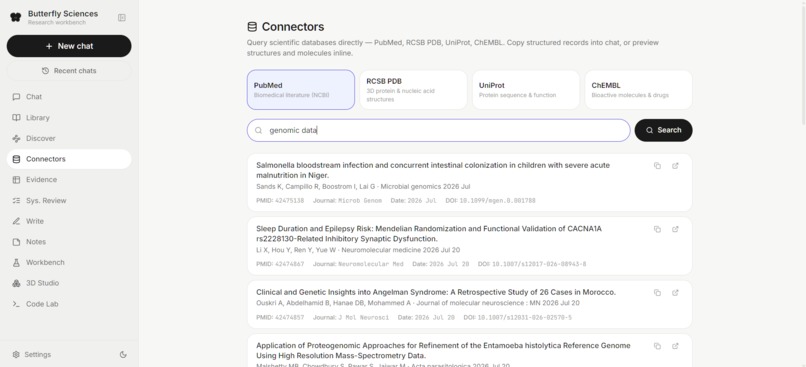Click the Notes page icon in the sidebar

tap(16, 242)
